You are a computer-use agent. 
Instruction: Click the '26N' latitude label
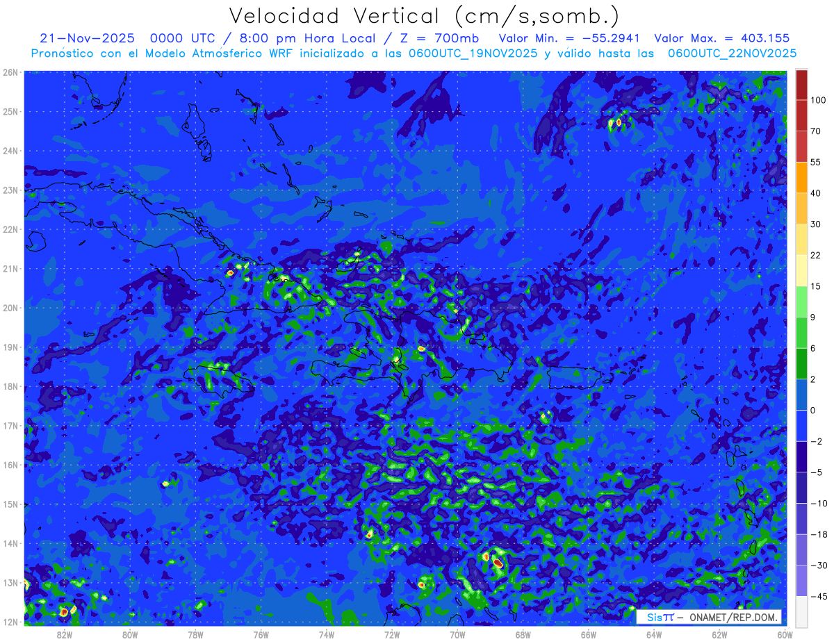tap(10, 72)
